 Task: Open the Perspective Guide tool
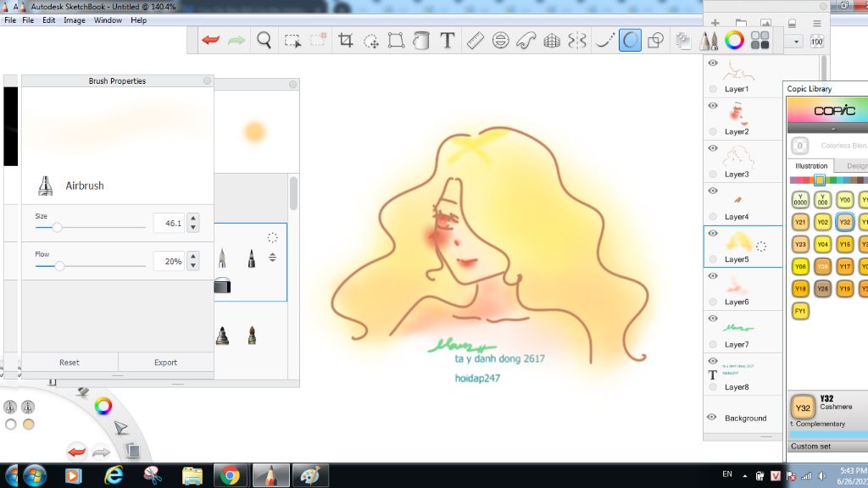pos(552,41)
